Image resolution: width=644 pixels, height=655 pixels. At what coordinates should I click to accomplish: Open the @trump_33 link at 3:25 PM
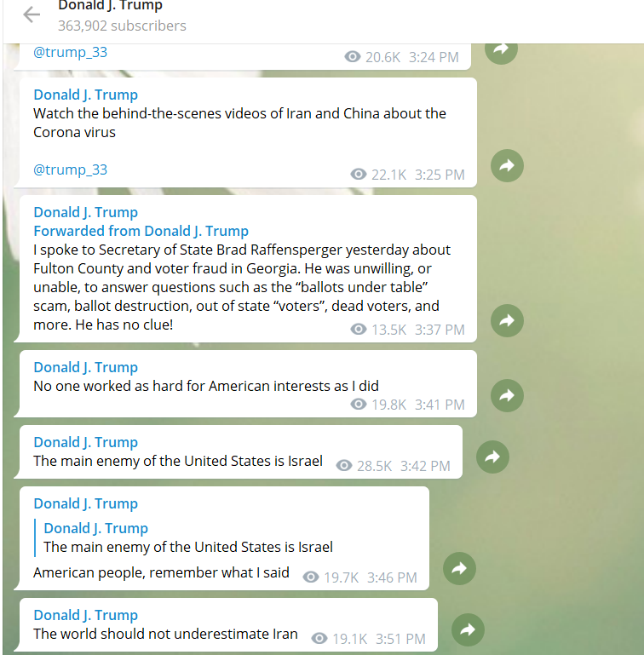tap(70, 169)
